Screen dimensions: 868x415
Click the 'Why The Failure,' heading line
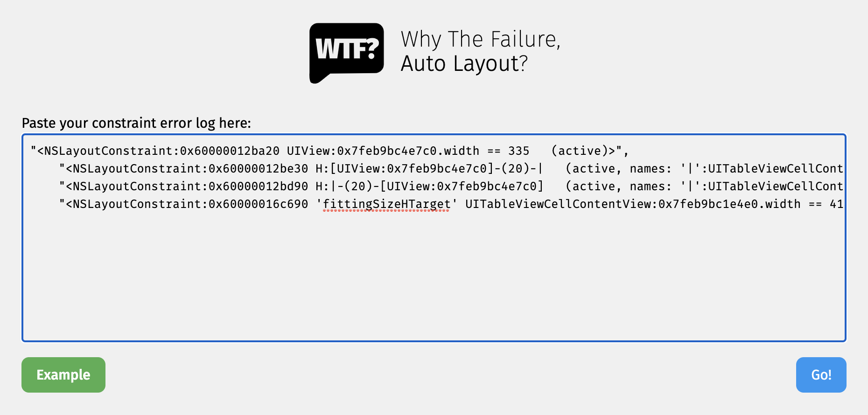coord(481,39)
